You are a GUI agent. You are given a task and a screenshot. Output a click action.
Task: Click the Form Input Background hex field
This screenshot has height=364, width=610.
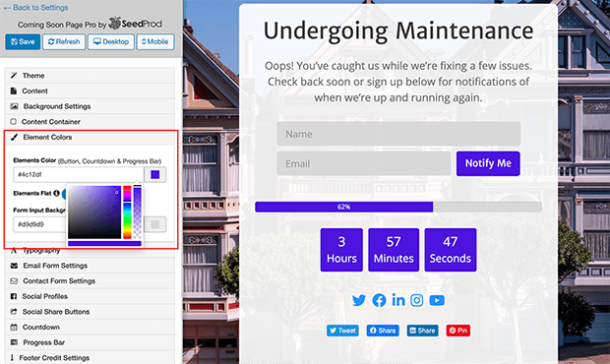pos(39,224)
